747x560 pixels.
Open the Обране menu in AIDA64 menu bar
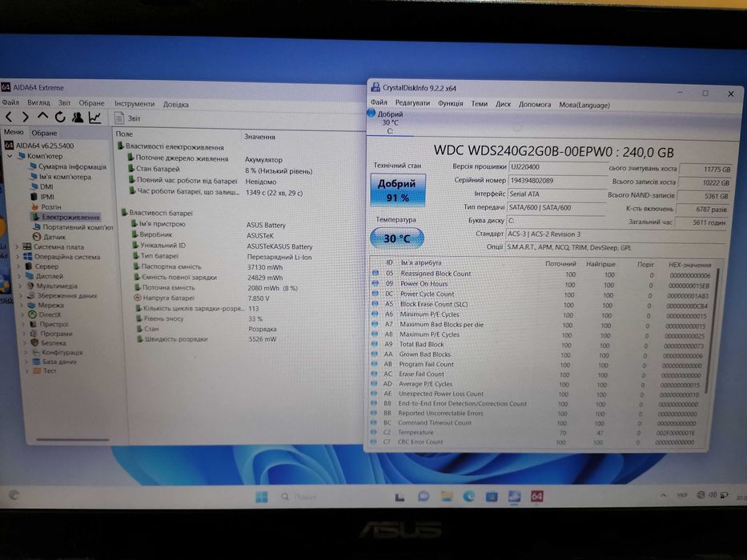[91, 103]
